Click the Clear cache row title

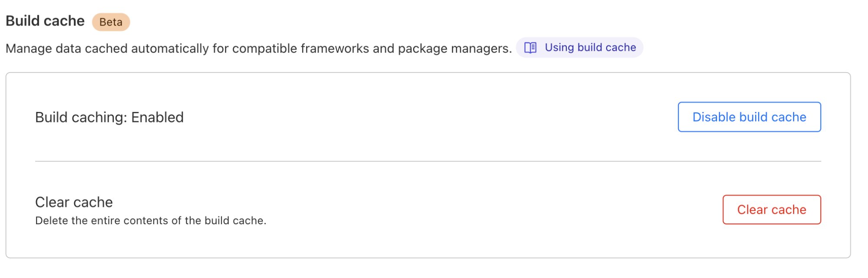click(x=74, y=202)
